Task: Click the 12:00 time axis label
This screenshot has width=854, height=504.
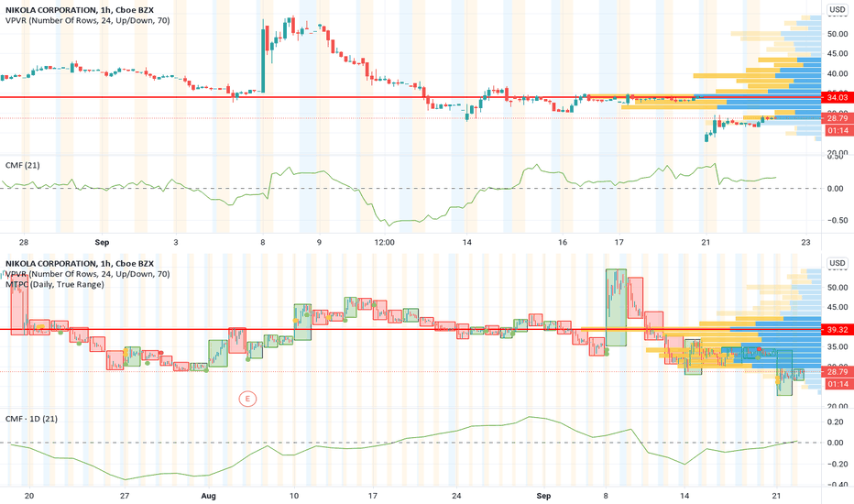Action: (384, 243)
